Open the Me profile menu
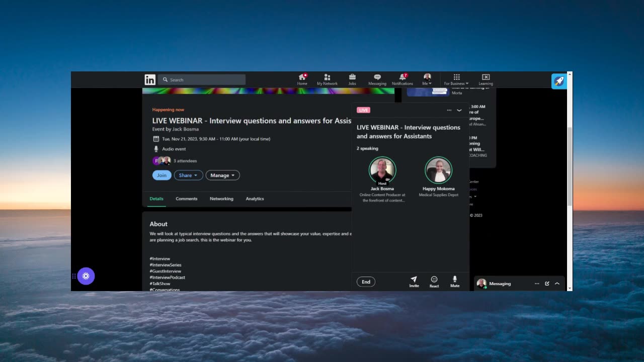 427,79
